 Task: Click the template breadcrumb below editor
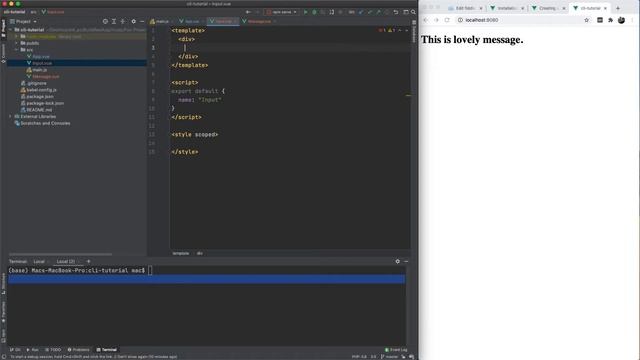pyautogui.click(x=180, y=253)
